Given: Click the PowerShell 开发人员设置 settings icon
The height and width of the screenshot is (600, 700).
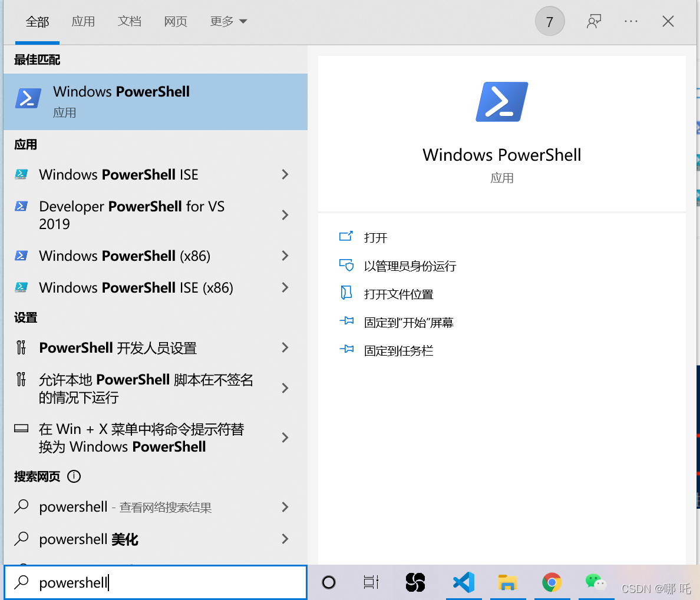Looking at the screenshot, I should pos(21,347).
